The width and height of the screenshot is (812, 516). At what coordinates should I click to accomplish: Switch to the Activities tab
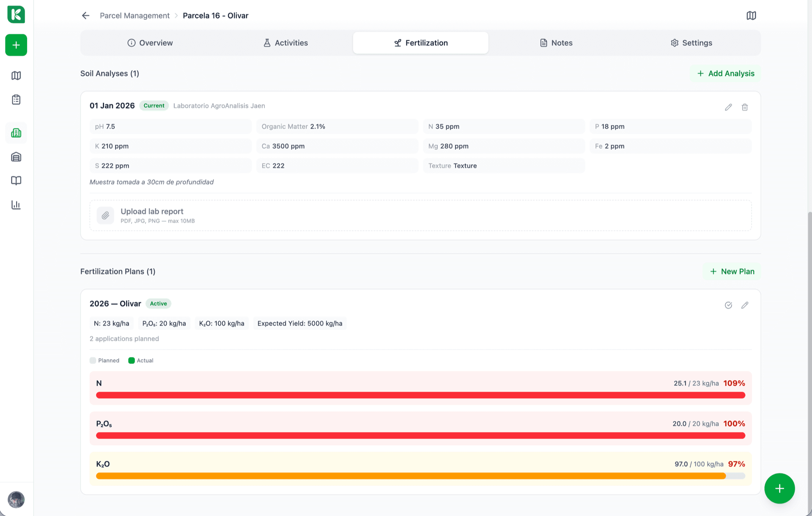[x=285, y=43]
